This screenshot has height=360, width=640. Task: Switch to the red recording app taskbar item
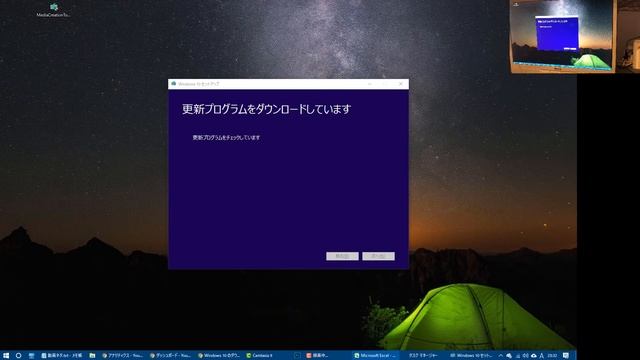pyautogui.click(x=317, y=356)
